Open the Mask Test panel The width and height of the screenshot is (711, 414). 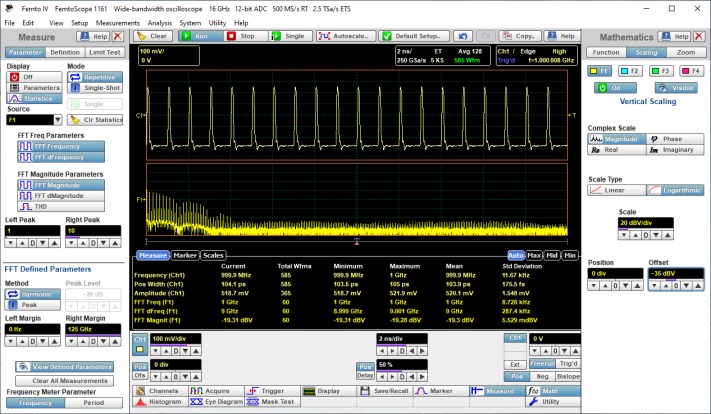tap(272, 401)
